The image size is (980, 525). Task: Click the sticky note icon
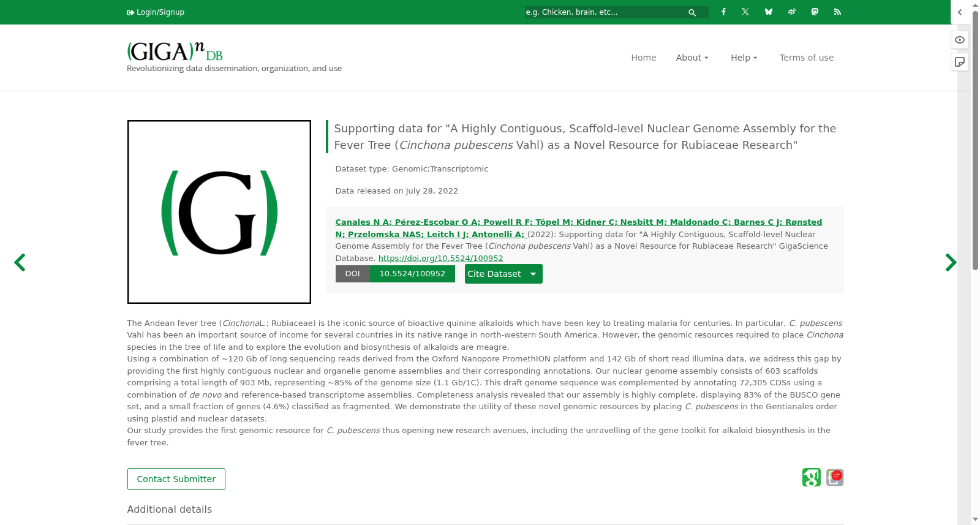960,62
